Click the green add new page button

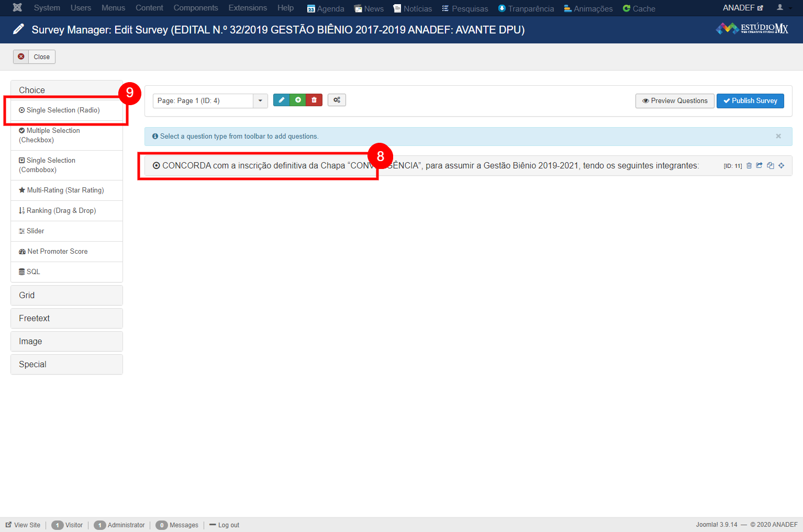click(x=298, y=100)
